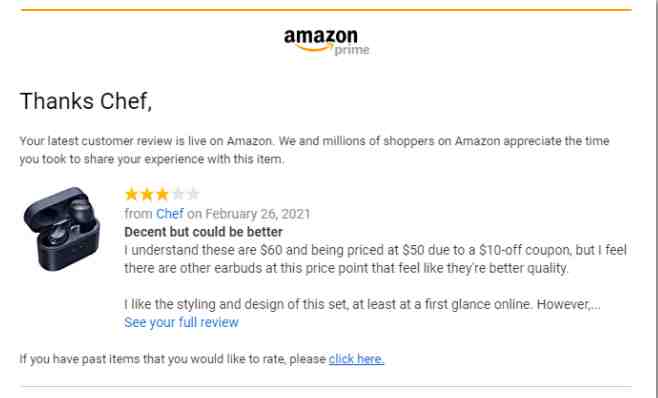Click the review title 'Decent but could be better'
Viewport: 658px width, 398px height.
(x=204, y=232)
